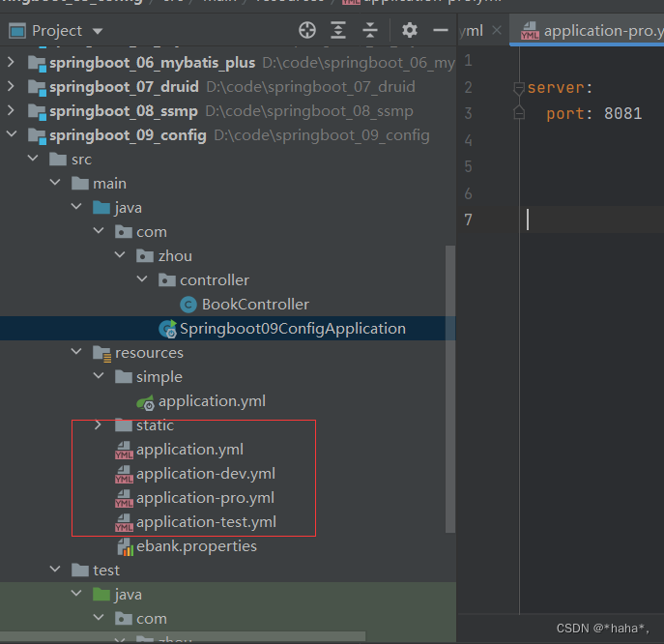
Task: Click the resources root folder icon
Action: point(102,353)
